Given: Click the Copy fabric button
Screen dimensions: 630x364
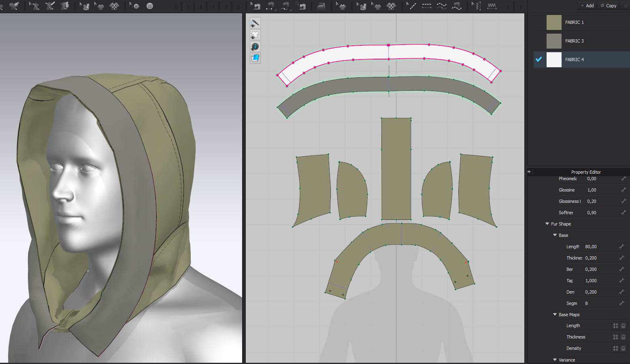Looking at the screenshot, I should click(609, 6).
